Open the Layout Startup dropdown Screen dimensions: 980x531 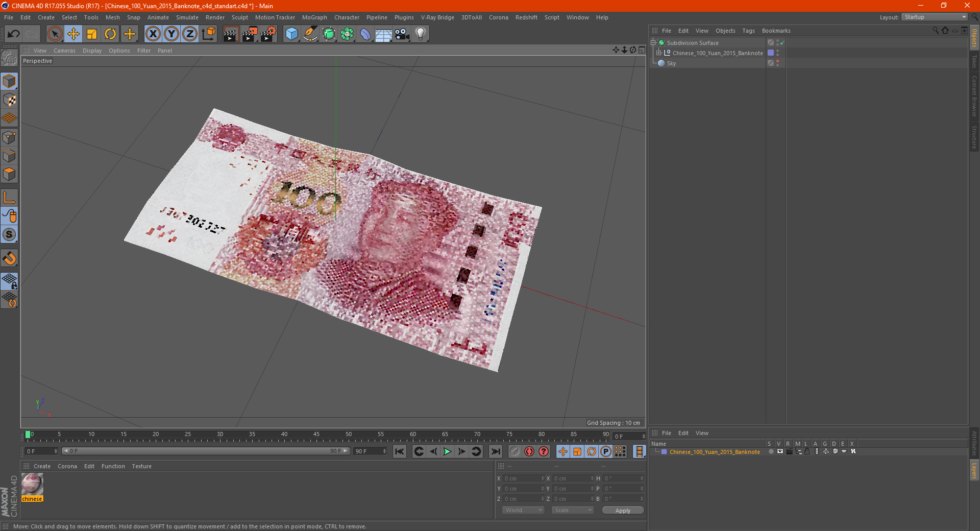[x=935, y=17]
